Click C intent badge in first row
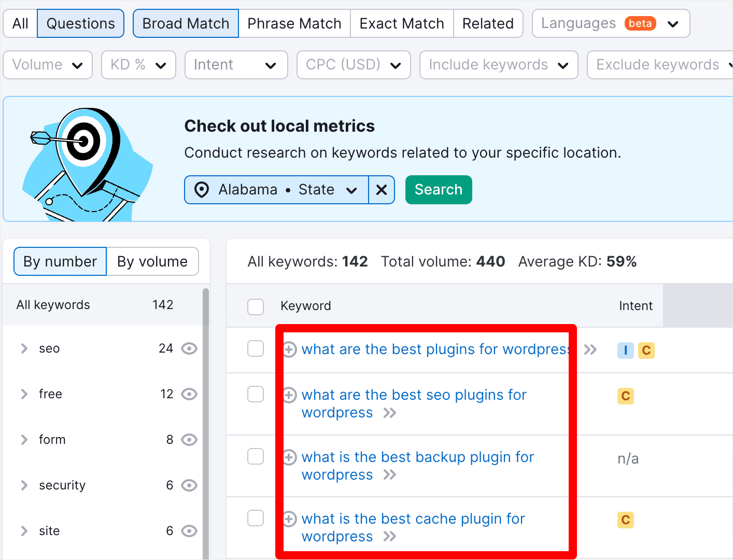This screenshot has height=560, width=733. coord(646,351)
